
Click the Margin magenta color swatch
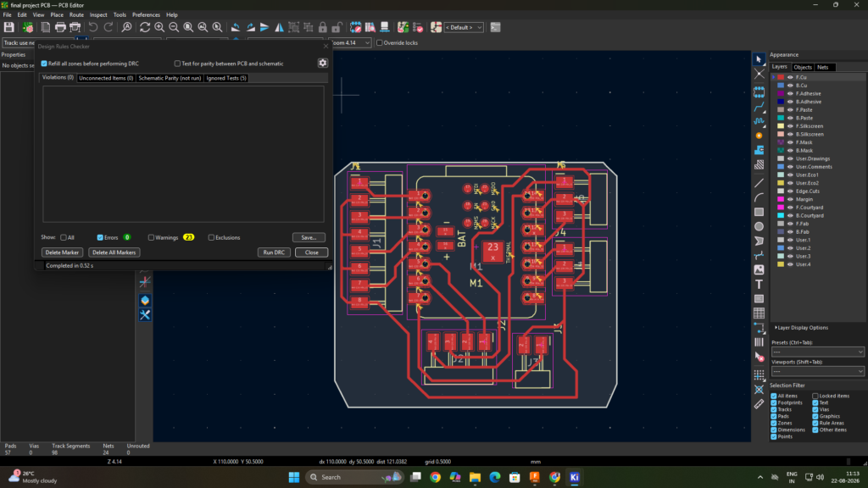click(x=781, y=199)
